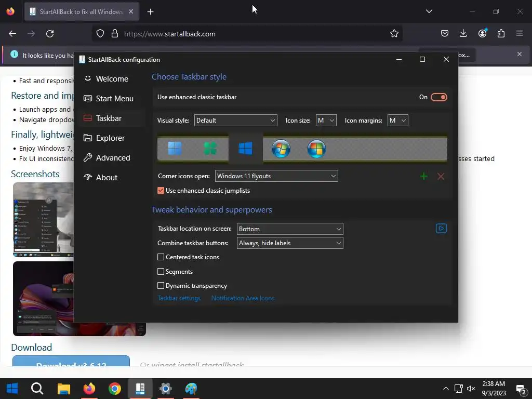This screenshot has width=532, height=399.
Task: Reload the page in Firefox
Action: [50, 34]
